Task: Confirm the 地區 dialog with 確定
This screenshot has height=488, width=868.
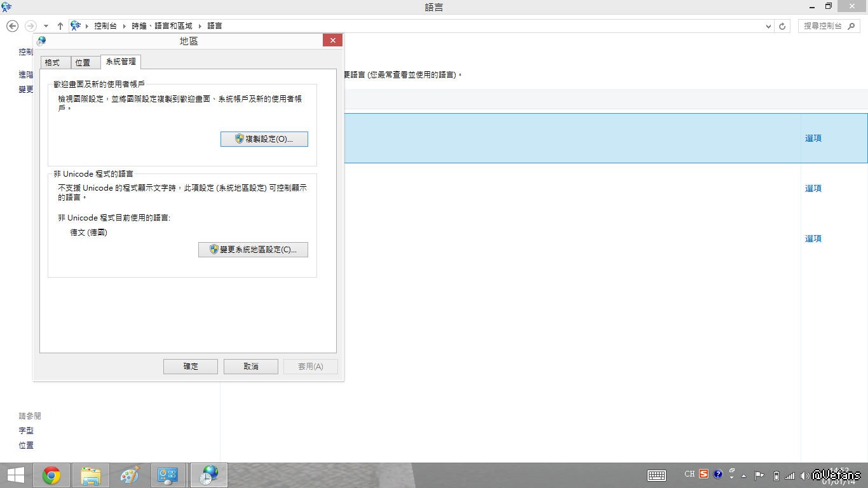Action: pos(191,367)
